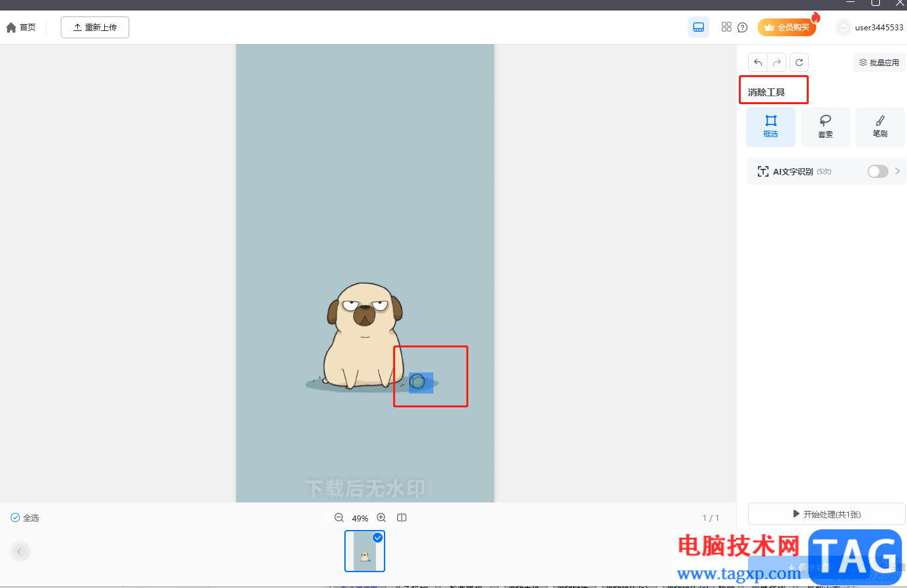
Task: Toggle the AI文字识别 switch
Action: coord(877,171)
